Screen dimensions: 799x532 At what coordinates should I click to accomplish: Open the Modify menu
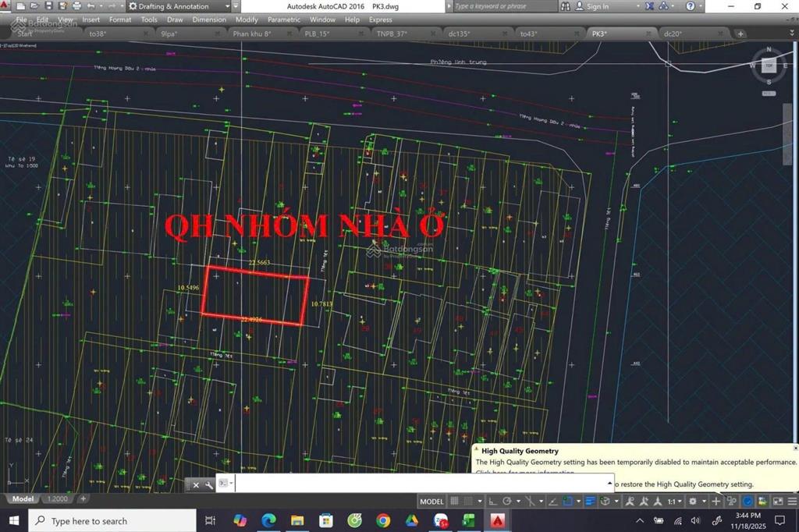click(247, 20)
